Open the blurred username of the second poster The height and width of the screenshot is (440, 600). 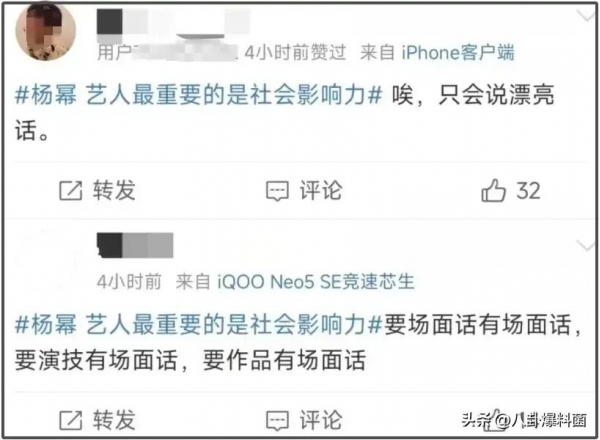pyautogui.click(x=135, y=245)
